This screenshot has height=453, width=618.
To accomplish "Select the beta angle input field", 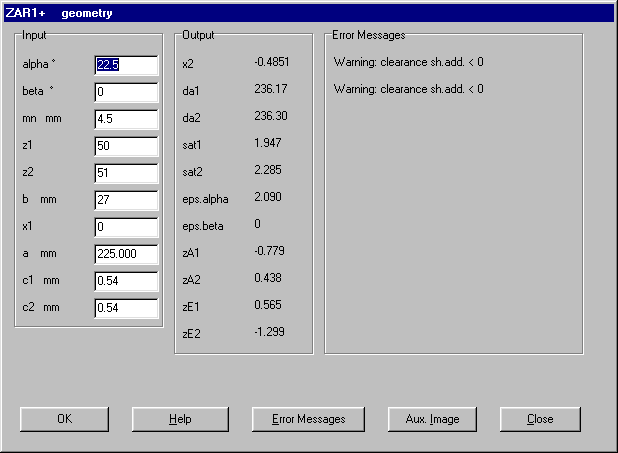I will (126, 92).
